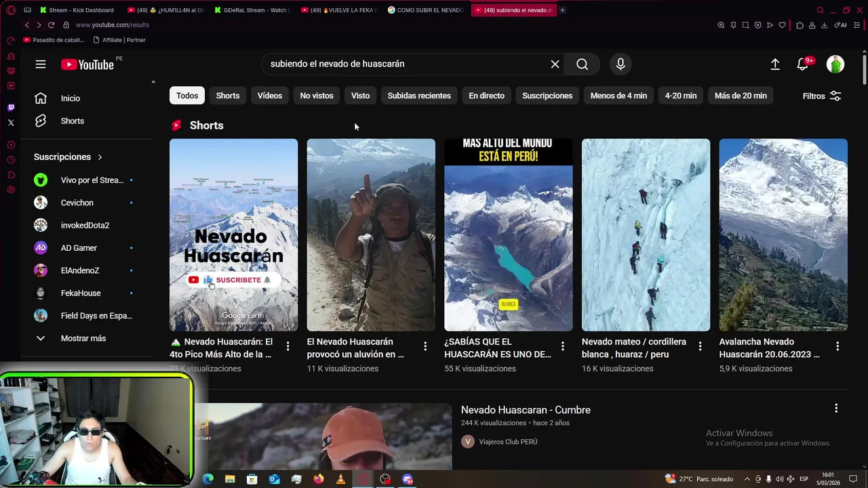
Task: Select the 4-20 min filter chip
Action: click(681, 96)
